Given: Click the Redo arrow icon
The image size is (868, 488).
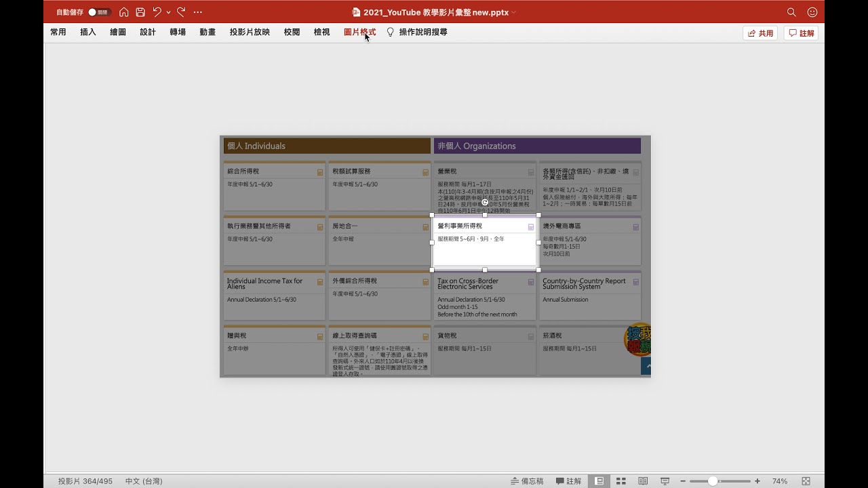Looking at the screenshot, I should (180, 12).
